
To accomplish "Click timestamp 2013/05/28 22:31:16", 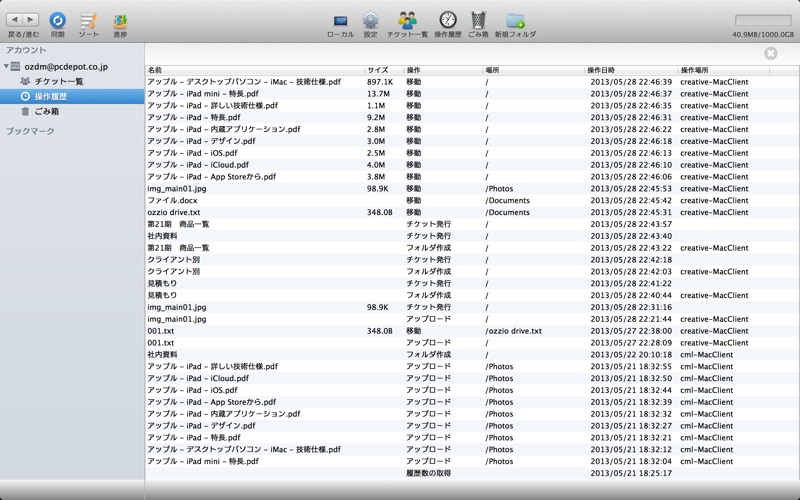I will [x=631, y=307].
